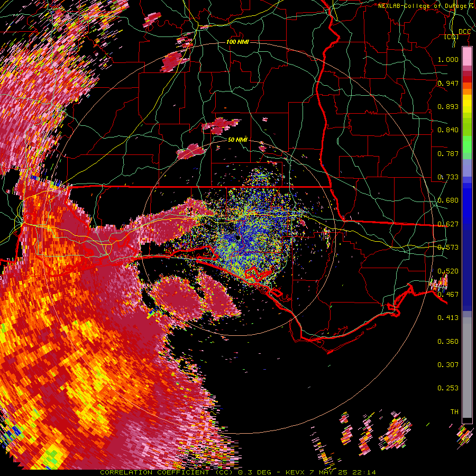This screenshot has width=476, height=476.
Task: Click the 1.000 value on the legend
Action: [448, 59]
